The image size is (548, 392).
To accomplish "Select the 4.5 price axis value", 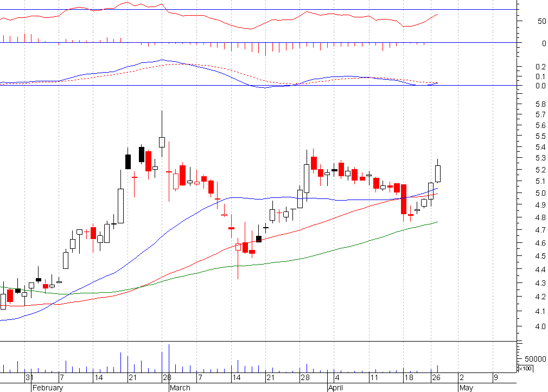I will pos(540,256).
